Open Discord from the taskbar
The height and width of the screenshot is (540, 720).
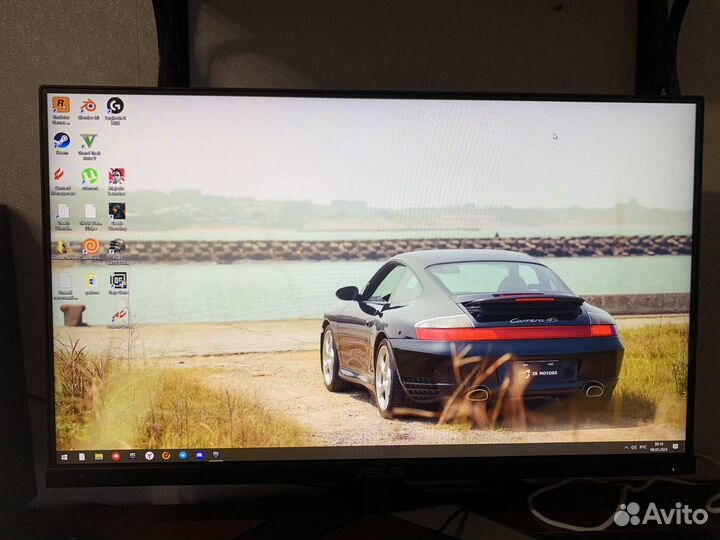click(x=199, y=456)
